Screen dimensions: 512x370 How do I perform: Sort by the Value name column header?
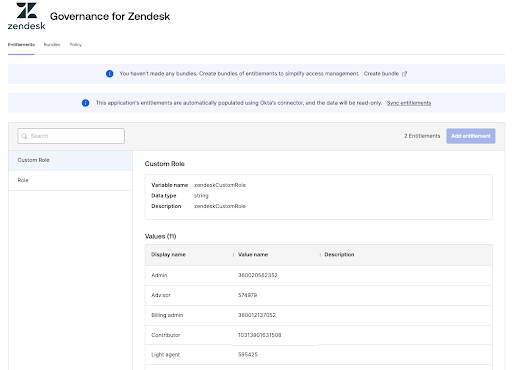(x=253, y=255)
